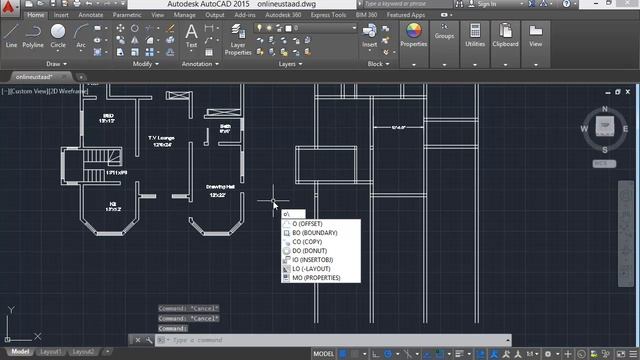Viewport: 640px width, 360px height.
Task: Expand the Properties panel arrow
Action: click(413, 64)
